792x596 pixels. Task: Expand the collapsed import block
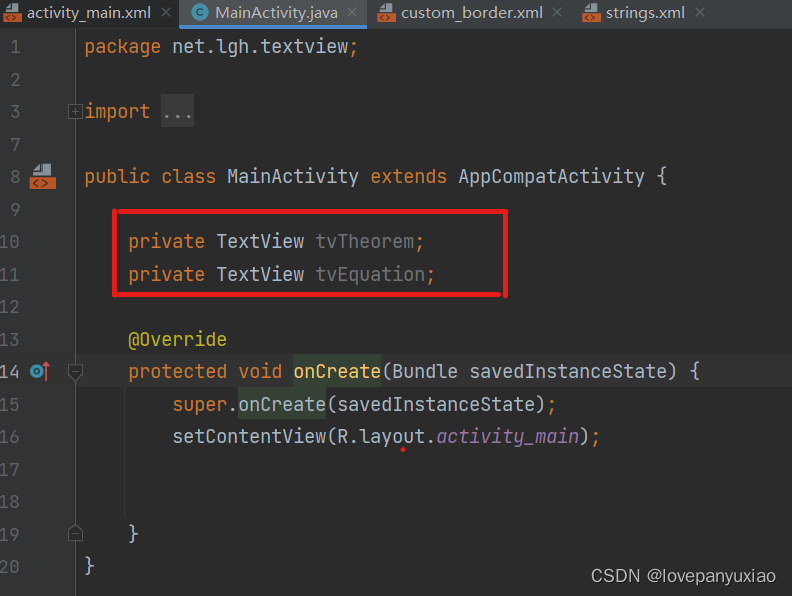coord(75,112)
